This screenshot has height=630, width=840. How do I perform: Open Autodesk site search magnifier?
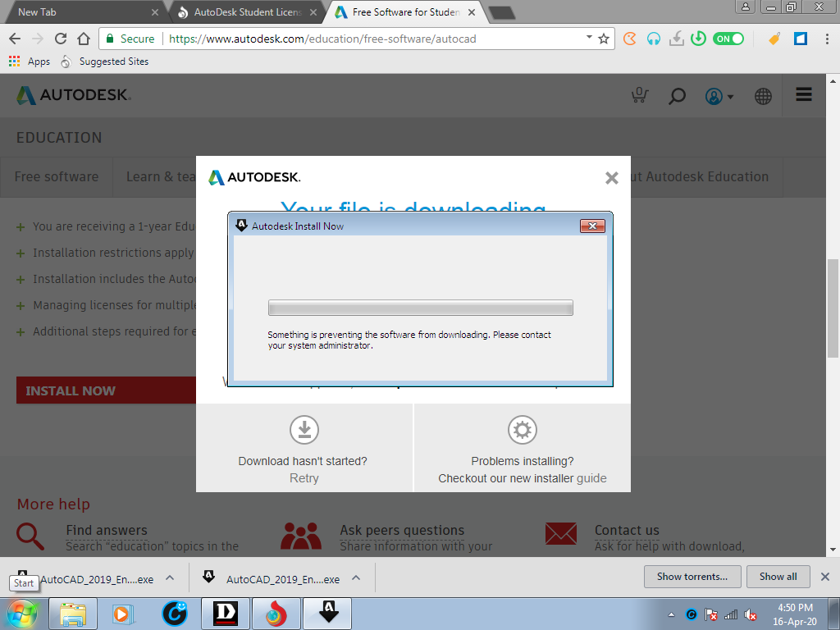coord(677,96)
